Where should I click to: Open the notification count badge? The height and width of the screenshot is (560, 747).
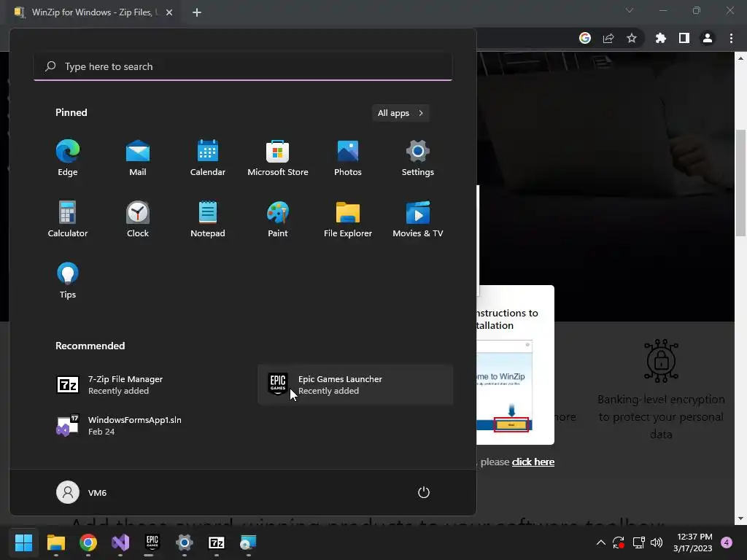coord(727,542)
